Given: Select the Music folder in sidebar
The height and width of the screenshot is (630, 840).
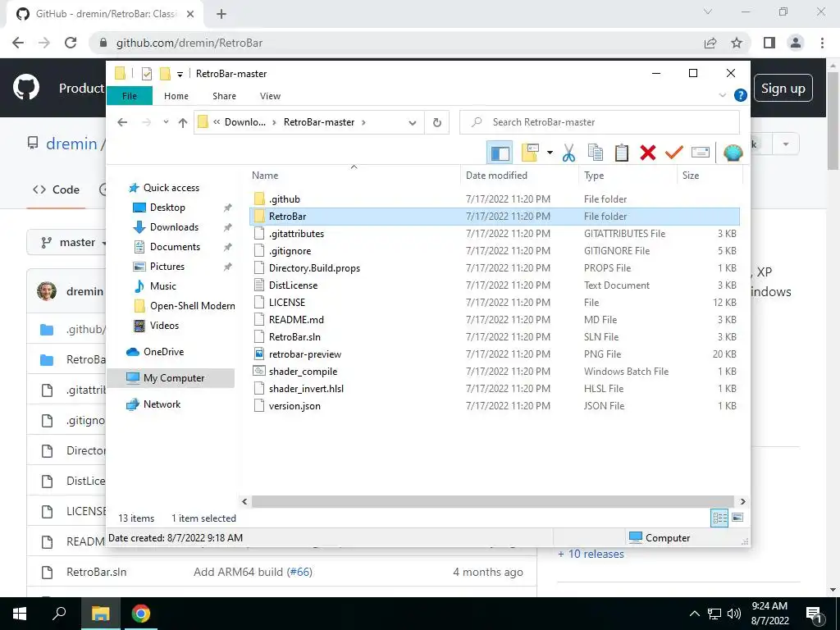Looking at the screenshot, I should (x=163, y=286).
